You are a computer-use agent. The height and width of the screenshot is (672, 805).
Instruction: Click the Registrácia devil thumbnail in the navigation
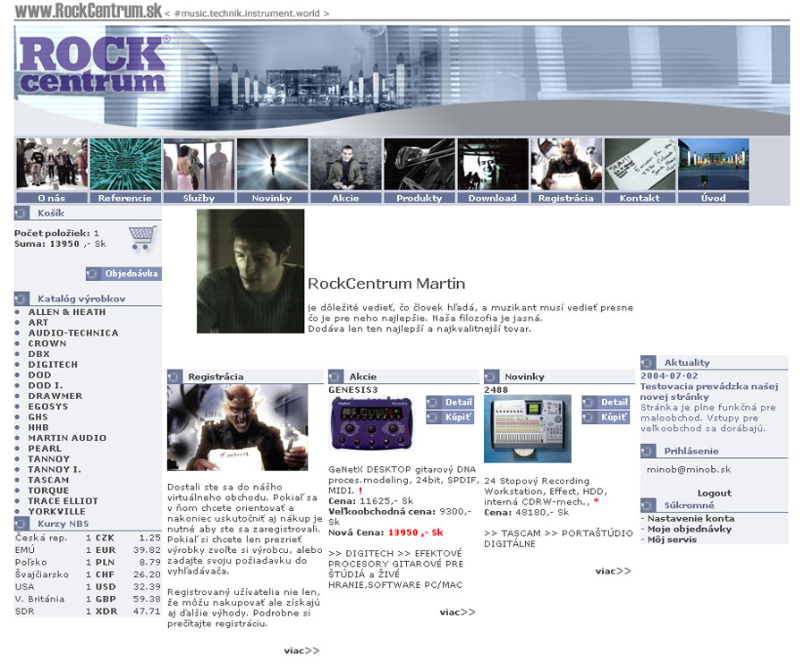pyautogui.click(x=566, y=164)
